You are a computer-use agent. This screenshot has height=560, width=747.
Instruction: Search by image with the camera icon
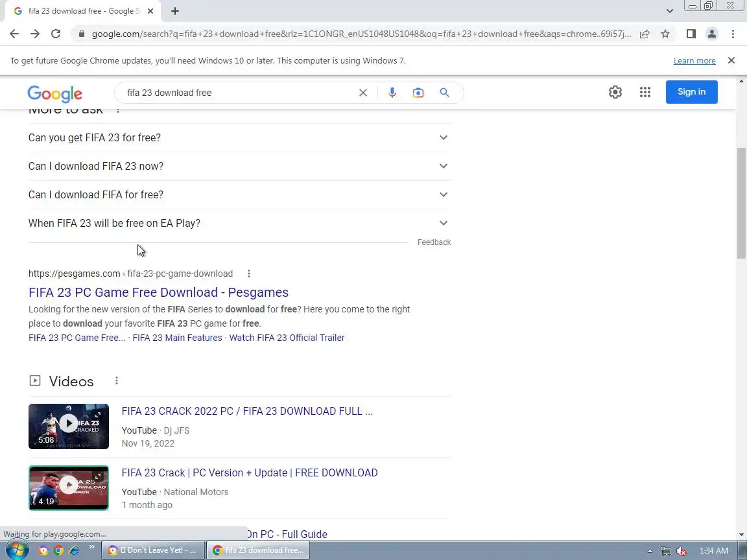418,93
